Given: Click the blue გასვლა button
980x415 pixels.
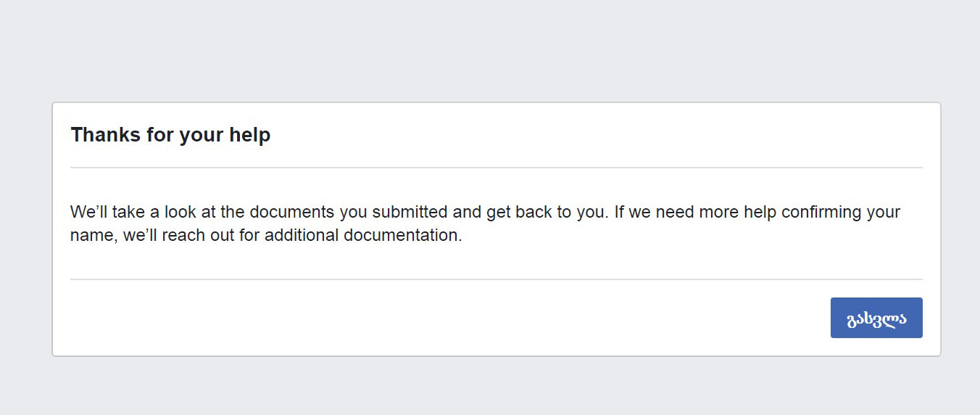Looking at the screenshot, I should [876, 318].
